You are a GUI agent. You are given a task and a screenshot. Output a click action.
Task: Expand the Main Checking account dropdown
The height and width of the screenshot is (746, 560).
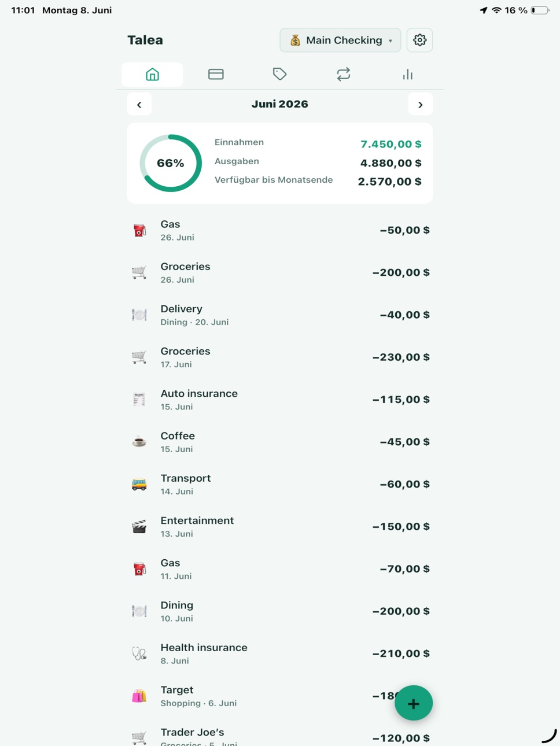[340, 40]
